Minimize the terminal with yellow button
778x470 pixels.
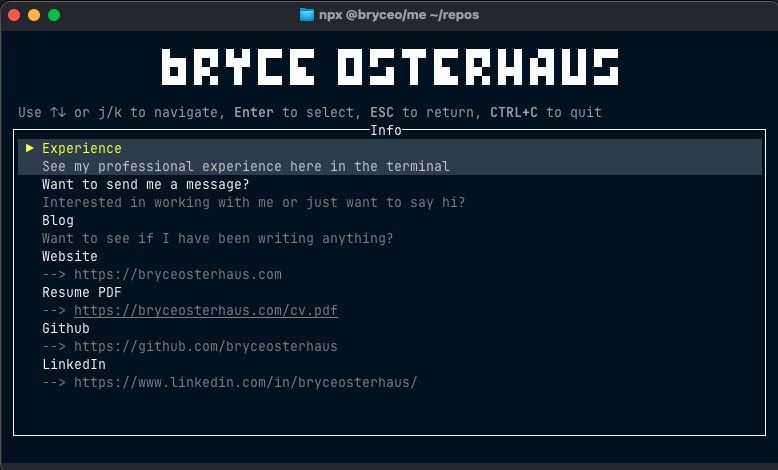click(34, 15)
